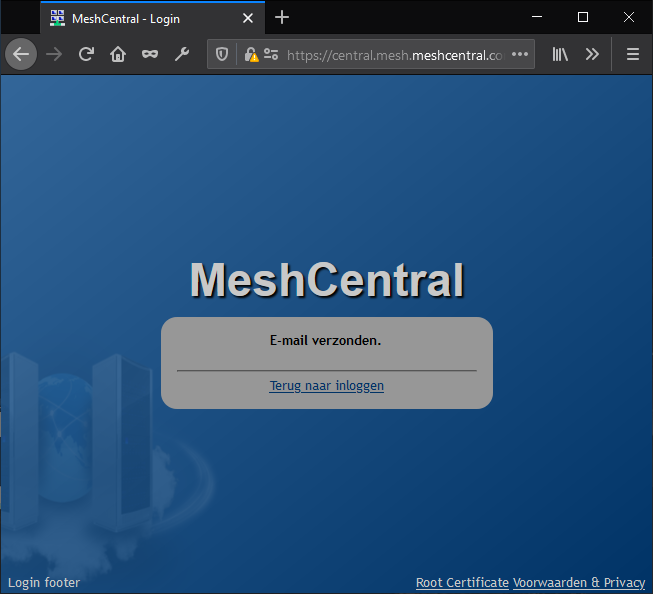The image size is (653, 594).
Task: Click the MeshCentral title heading
Action: point(327,280)
